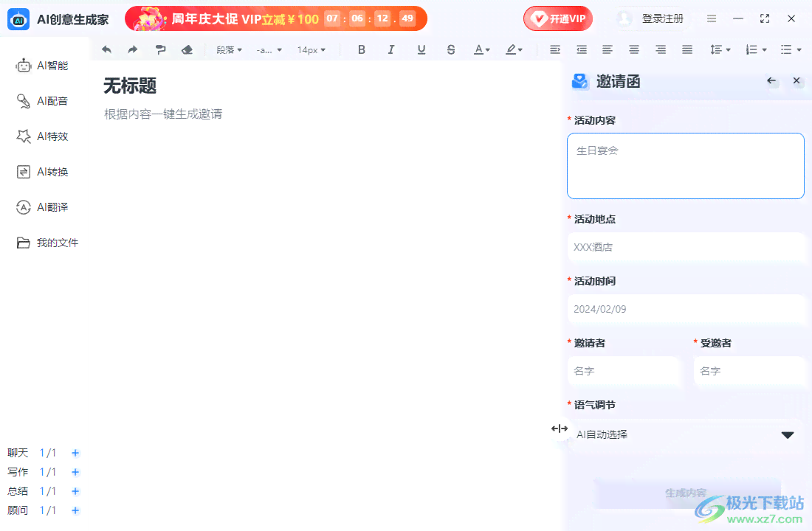812x531 pixels.
Task: Open 我的文件 in the sidebar
Action: 48,243
